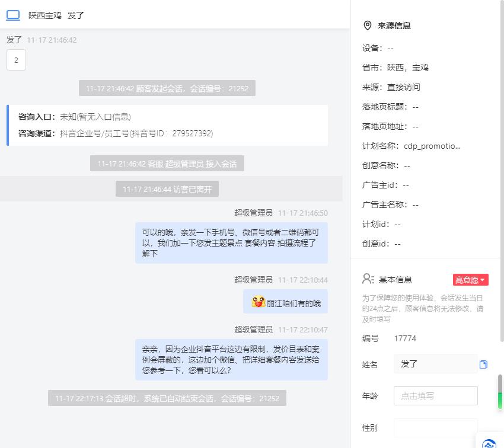Screen dimensions: 504x448
Task: Click the copy icon next to 姓名 field
Action: coord(483,364)
